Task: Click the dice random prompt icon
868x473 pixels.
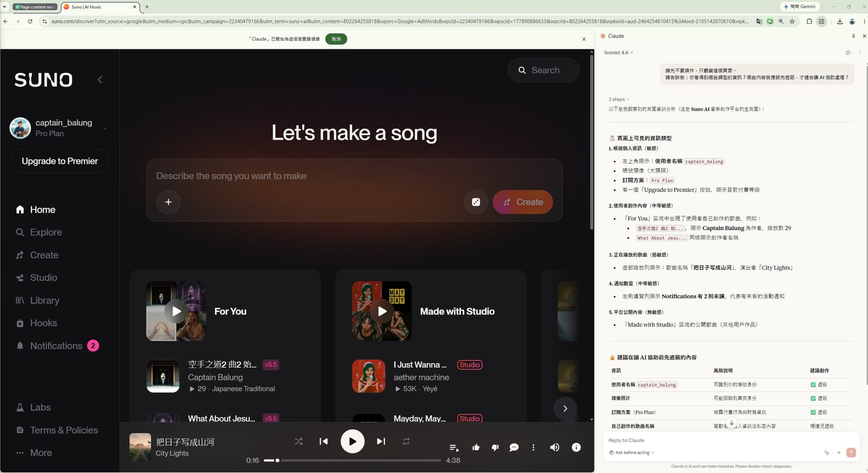Action: [476, 202]
